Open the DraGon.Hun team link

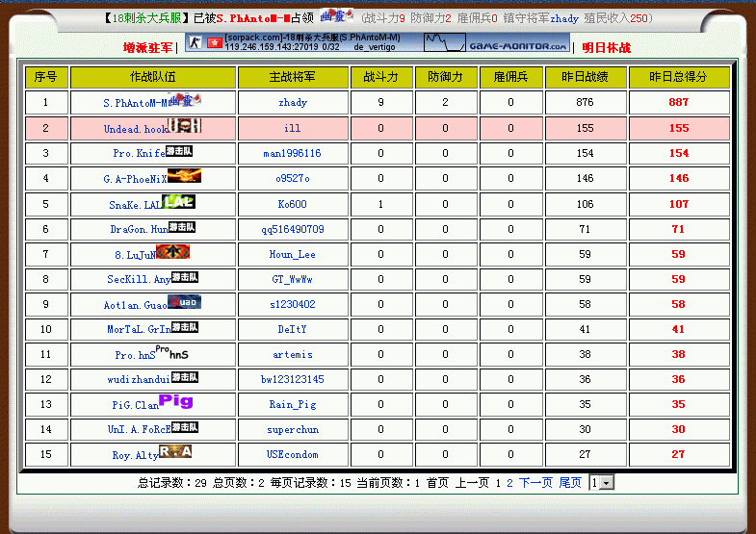click(x=139, y=230)
